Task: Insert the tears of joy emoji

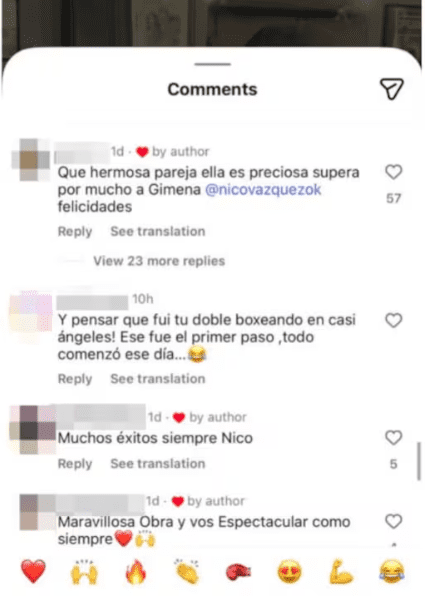Action: pos(392,571)
